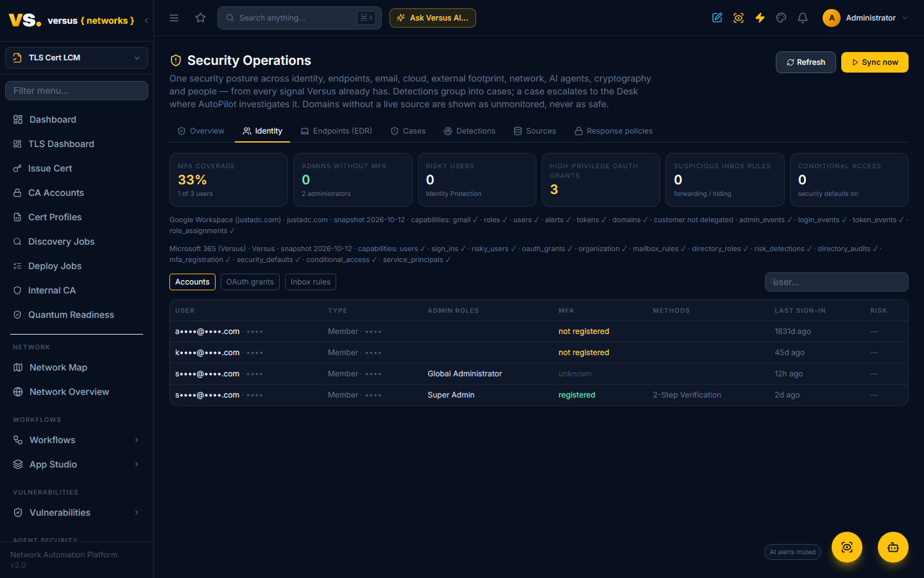The image size is (924, 578).
Task: Open the Sources tab
Action: [x=535, y=131]
